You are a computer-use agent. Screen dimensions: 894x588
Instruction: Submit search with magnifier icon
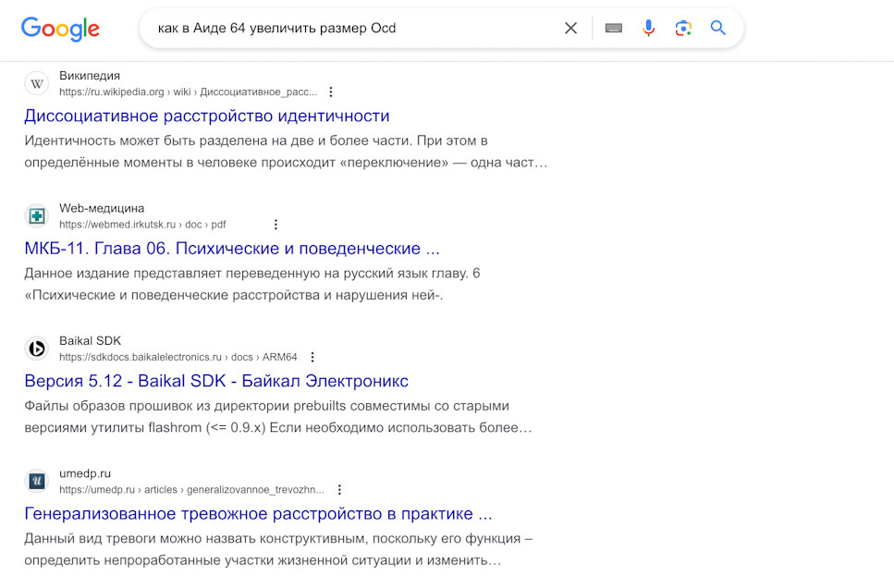(718, 29)
